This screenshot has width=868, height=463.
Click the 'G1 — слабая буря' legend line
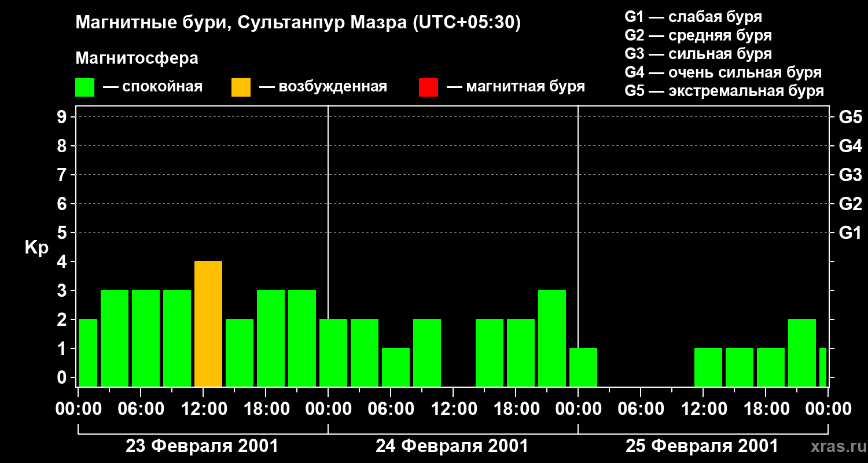click(693, 17)
